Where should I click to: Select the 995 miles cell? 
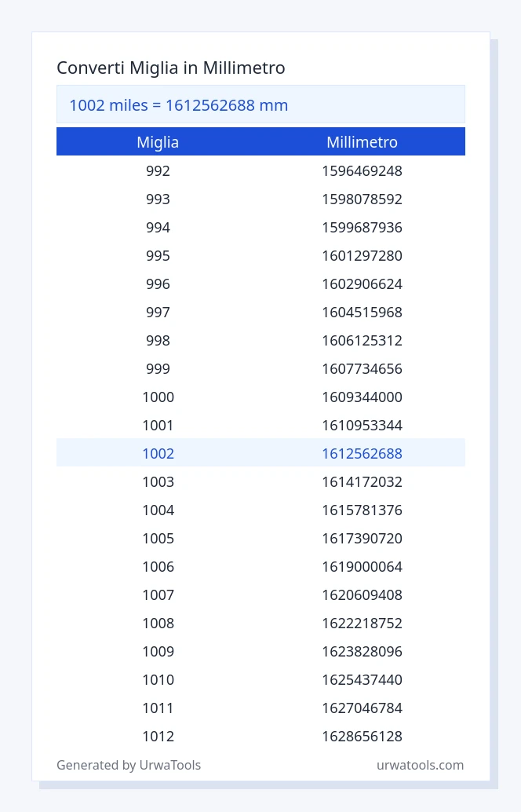158,256
